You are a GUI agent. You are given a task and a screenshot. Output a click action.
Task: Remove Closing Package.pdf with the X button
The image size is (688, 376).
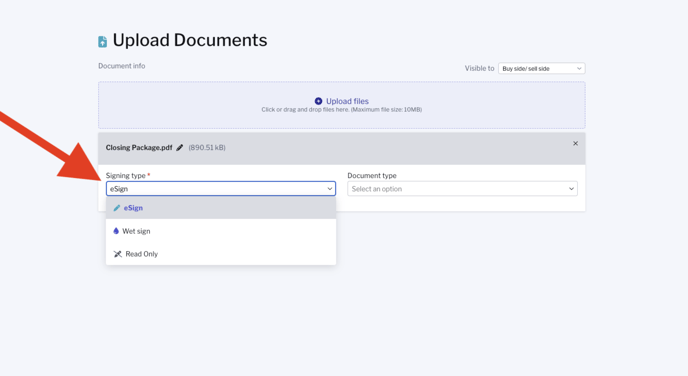575,143
